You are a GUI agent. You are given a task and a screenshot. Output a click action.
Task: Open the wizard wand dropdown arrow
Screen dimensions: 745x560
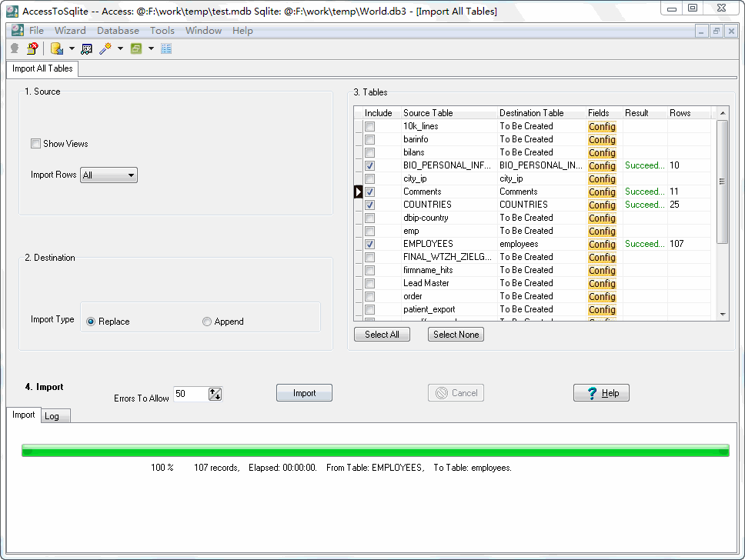[x=120, y=48]
